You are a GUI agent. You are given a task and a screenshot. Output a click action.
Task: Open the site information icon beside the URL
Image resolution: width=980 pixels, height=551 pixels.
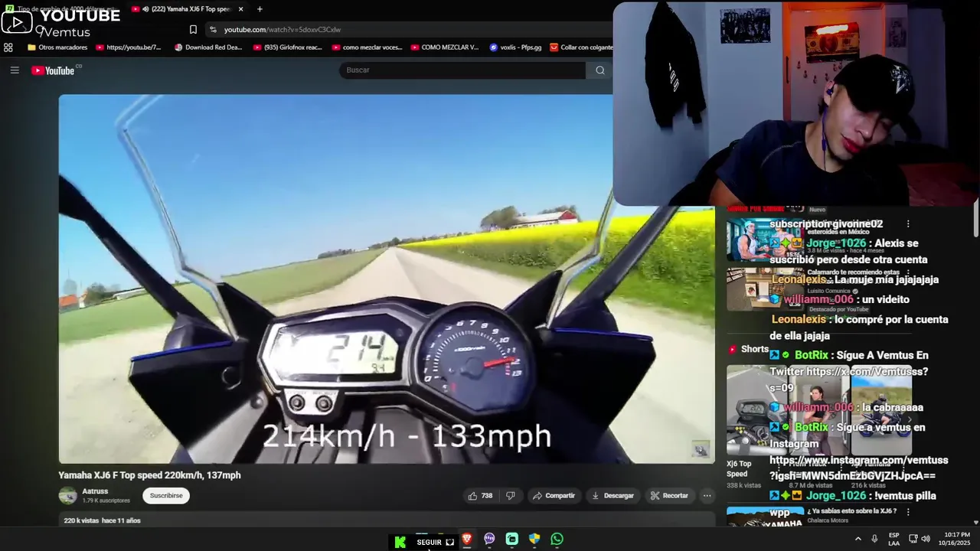(213, 29)
